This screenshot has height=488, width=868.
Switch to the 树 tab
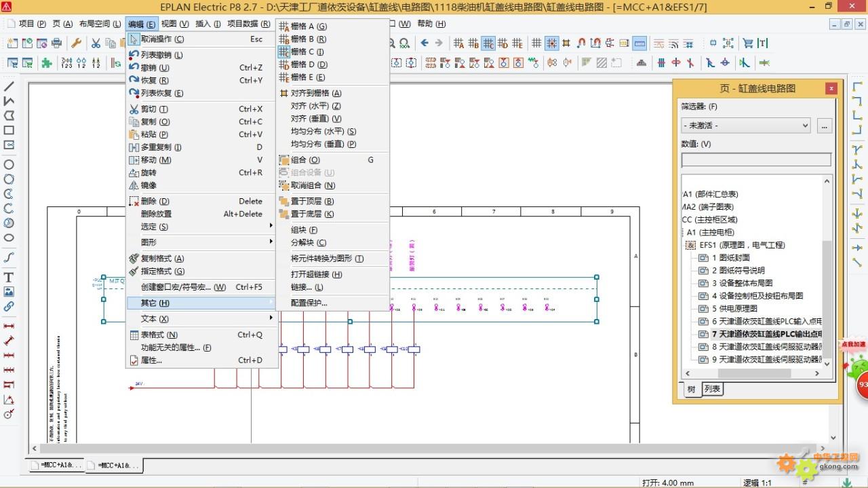pyautogui.click(x=691, y=389)
